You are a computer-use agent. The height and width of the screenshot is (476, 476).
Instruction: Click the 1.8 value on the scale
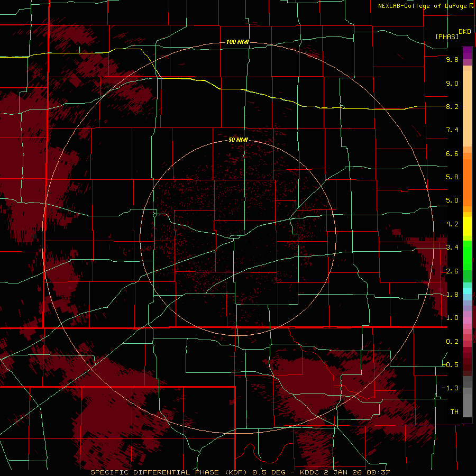[x=452, y=295]
